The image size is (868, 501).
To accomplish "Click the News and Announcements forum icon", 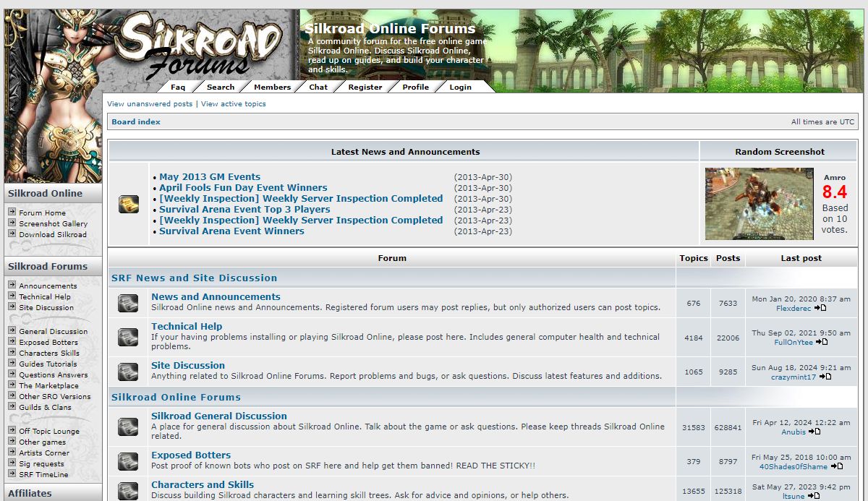I will tap(128, 303).
